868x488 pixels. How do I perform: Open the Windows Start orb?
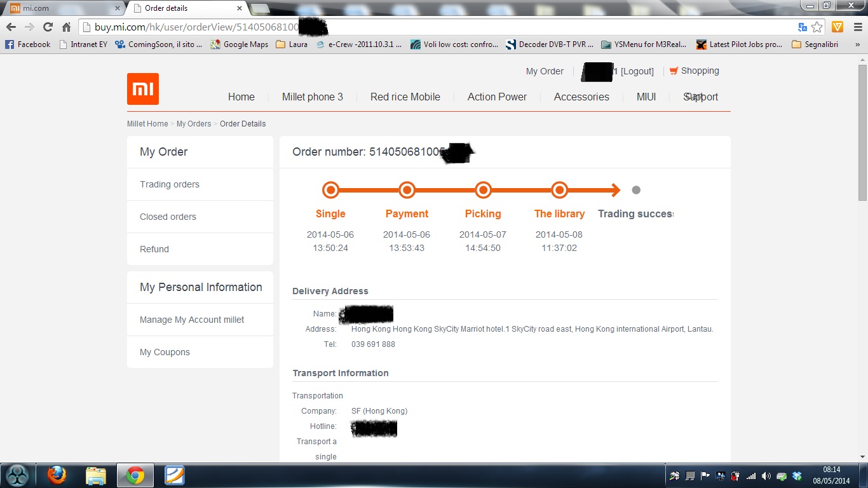tap(17, 475)
